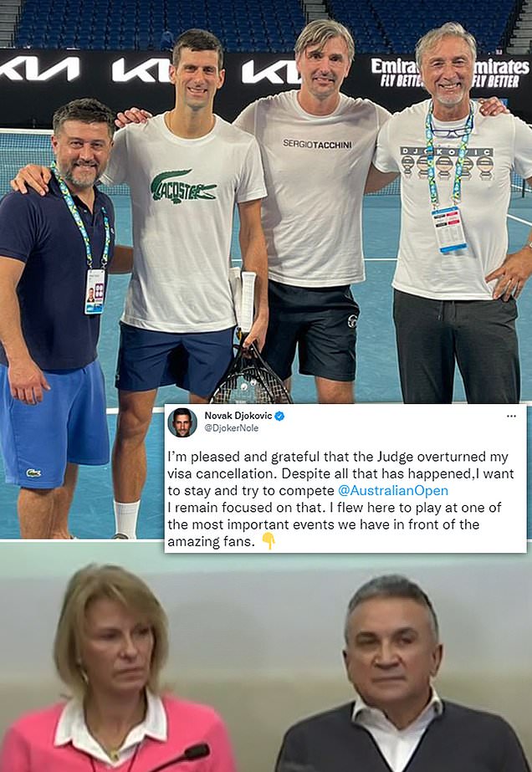
Task: Open the tweet's three-dot more options menu
Action: [511, 416]
